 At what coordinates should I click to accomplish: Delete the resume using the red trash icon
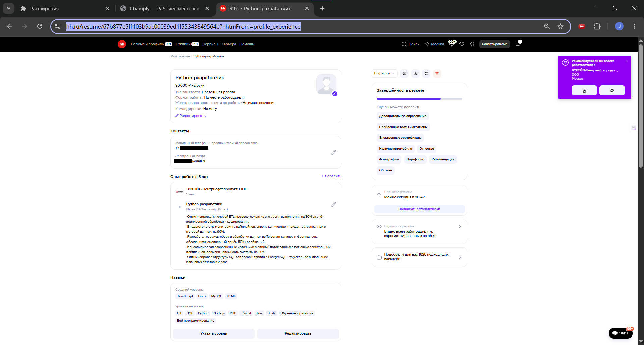[437, 73]
